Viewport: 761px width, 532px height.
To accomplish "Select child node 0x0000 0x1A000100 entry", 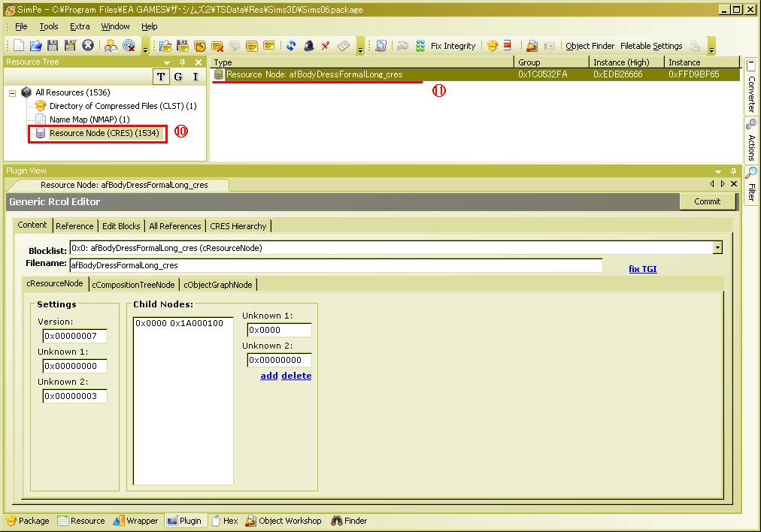I will (179, 323).
